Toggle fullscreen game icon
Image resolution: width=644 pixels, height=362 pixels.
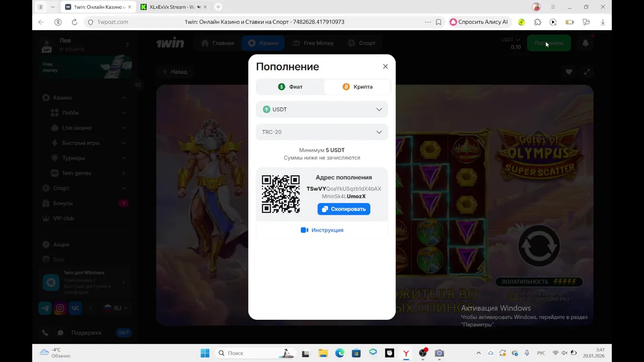(587, 72)
